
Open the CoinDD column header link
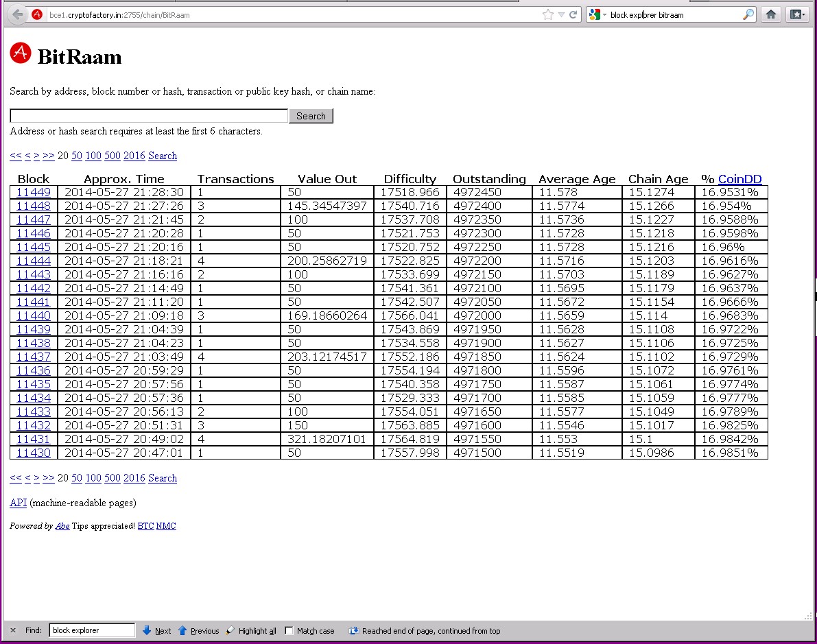click(740, 179)
